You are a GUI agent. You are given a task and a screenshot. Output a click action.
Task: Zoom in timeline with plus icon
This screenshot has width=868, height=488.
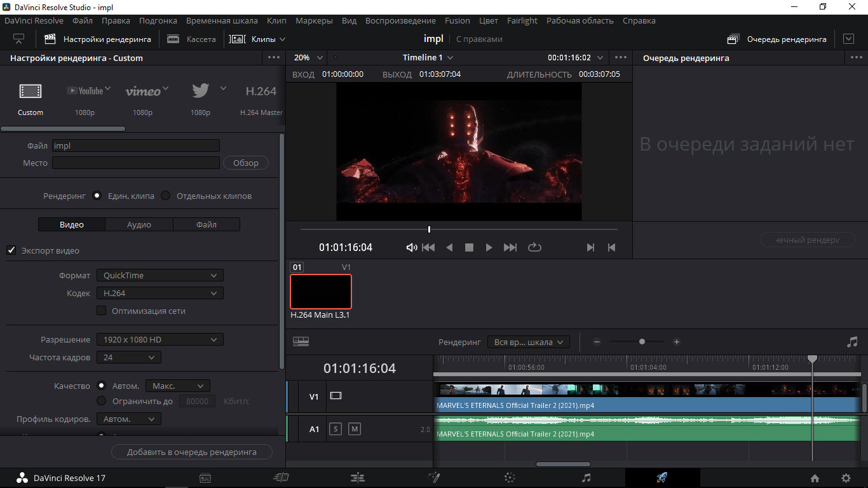pos(677,342)
